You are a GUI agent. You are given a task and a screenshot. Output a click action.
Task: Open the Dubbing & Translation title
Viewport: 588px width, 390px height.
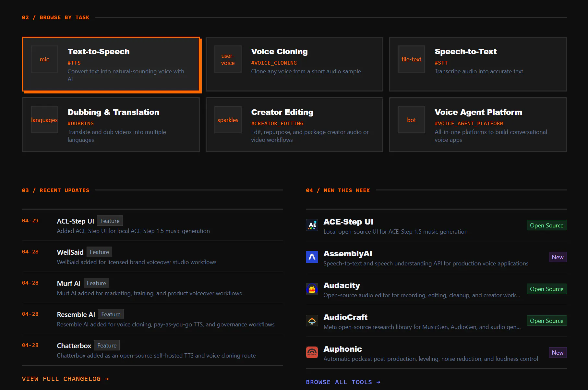click(114, 112)
